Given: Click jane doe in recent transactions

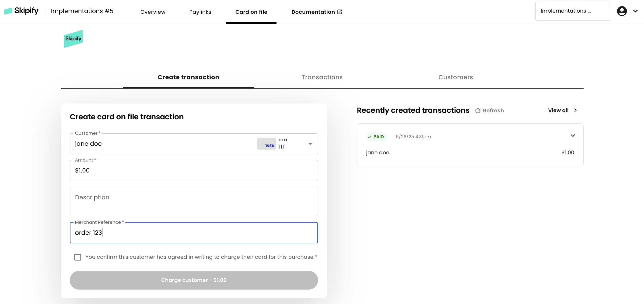Looking at the screenshot, I should coord(378,152).
